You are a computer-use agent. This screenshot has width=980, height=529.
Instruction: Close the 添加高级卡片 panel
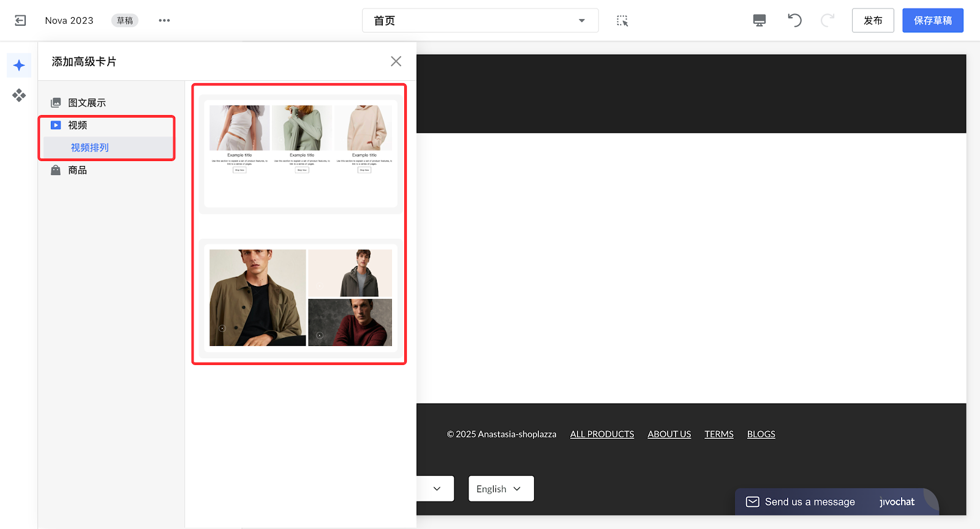[396, 61]
